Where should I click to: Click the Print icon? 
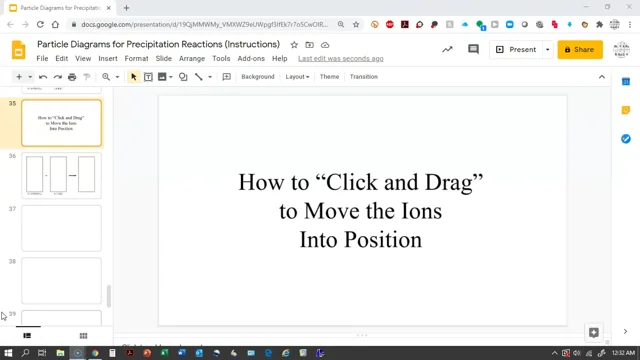(72, 77)
